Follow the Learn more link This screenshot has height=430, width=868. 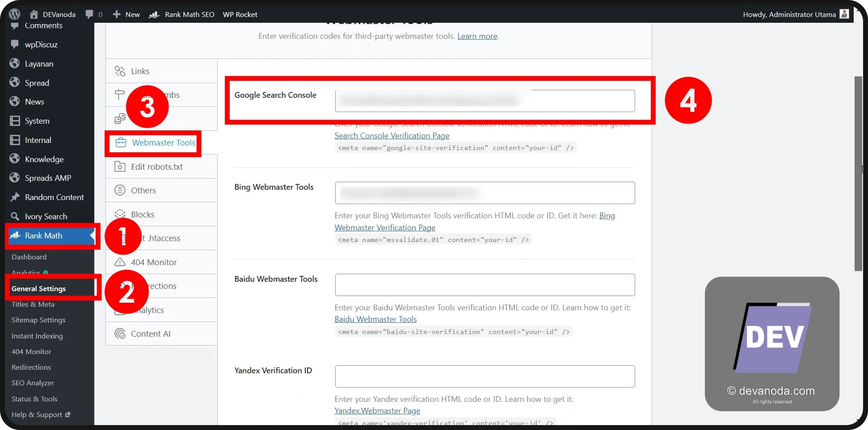tap(477, 36)
